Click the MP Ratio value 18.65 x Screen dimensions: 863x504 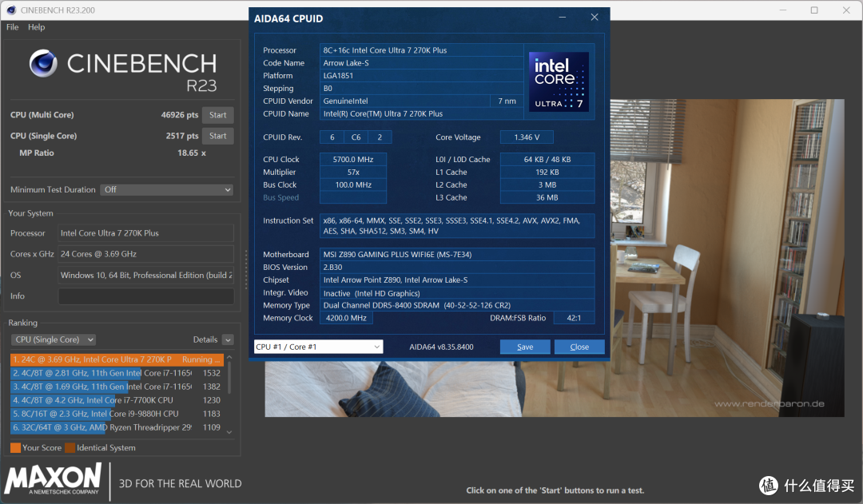point(192,153)
